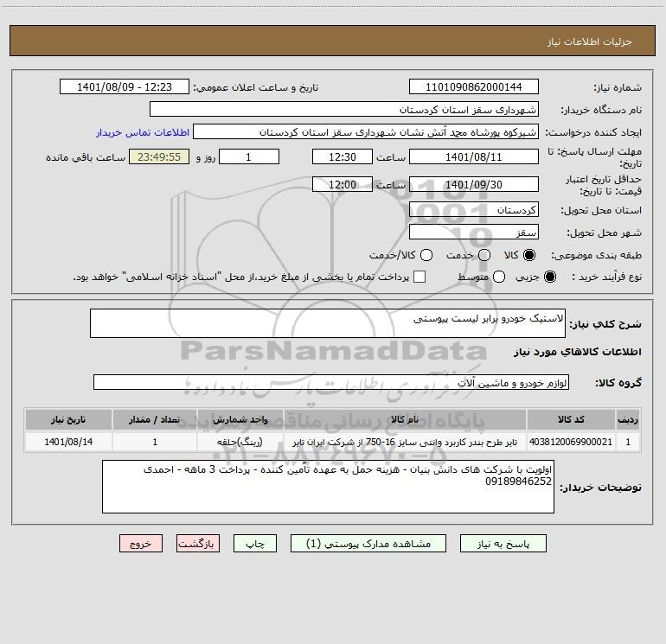666x644 pixels.
Task: Click the request creator field شیرکوه پورشاه محمد
Action: (x=366, y=131)
